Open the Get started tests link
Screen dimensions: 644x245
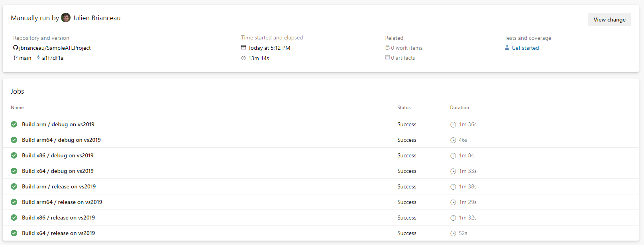click(525, 48)
